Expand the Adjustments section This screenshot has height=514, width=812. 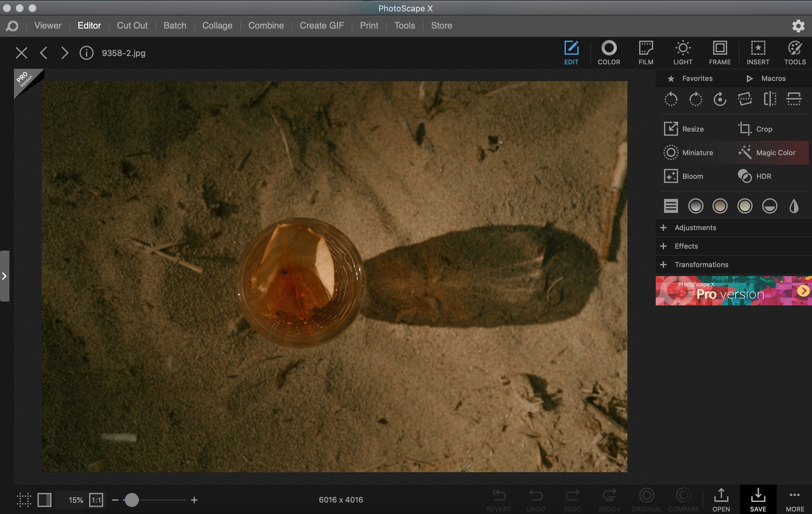coord(695,228)
